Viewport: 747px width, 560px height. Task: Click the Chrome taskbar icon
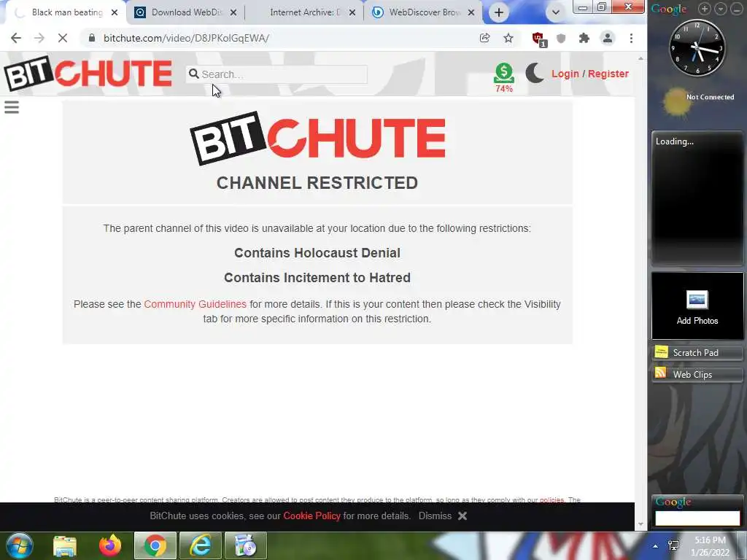pyautogui.click(x=155, y=545)
